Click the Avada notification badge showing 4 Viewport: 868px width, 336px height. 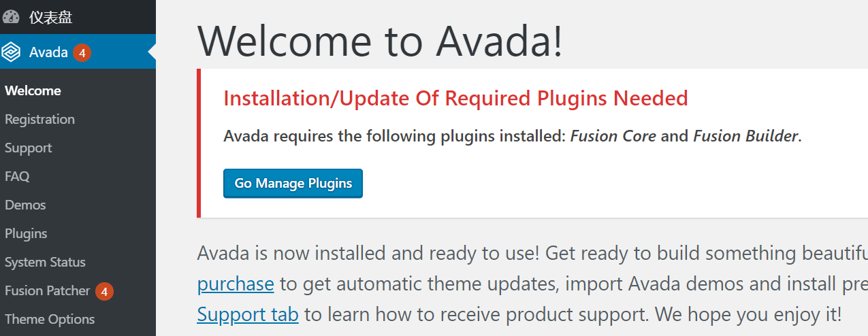[82, 52]
